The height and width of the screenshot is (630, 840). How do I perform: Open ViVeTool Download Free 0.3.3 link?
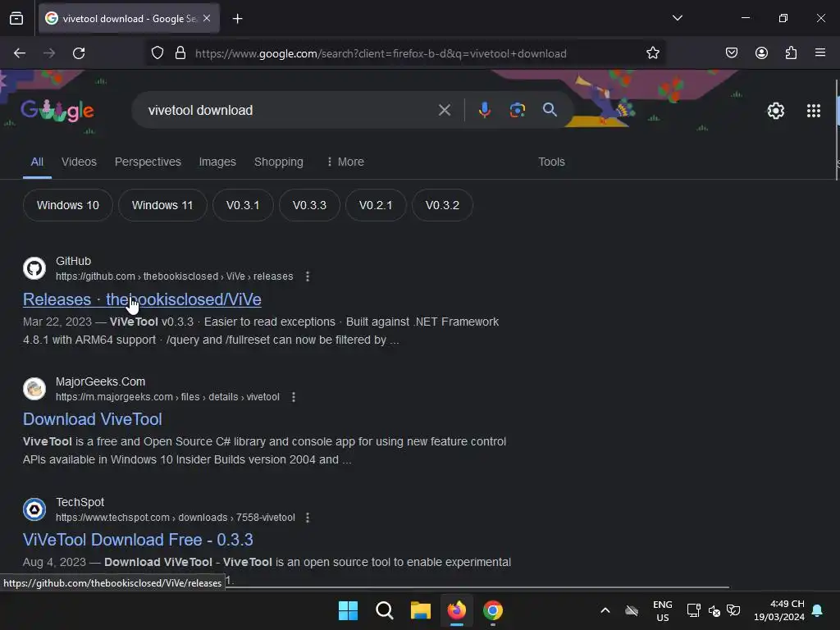coord(138,540)
